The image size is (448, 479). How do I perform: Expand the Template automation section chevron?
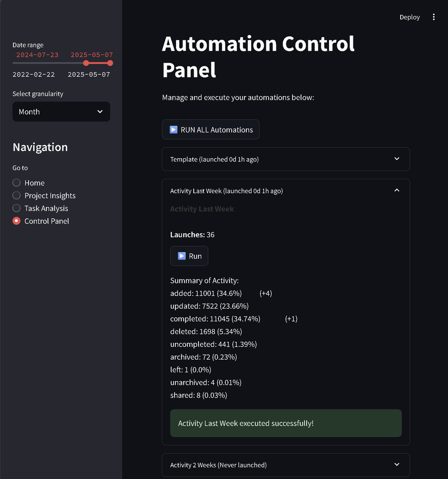[397, 159]
